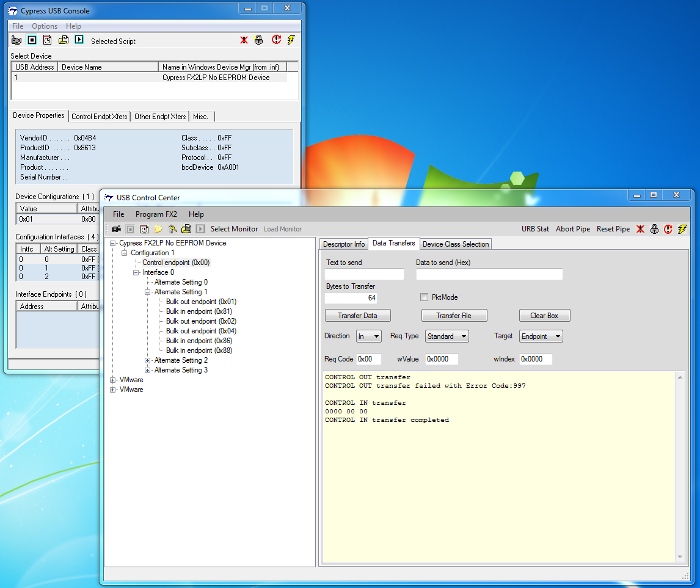Click stop square icon in USB Control Center toolbar
The height and width of the screenshot is (588, 700).
[130, 229]
